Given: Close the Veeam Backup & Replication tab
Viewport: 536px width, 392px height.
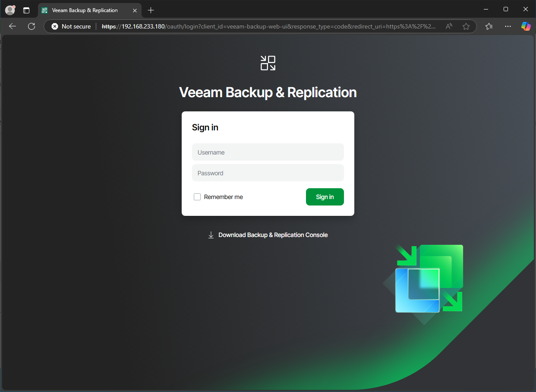Looking at the screenshot, I should pyautogui.click(x=135, y=10).
